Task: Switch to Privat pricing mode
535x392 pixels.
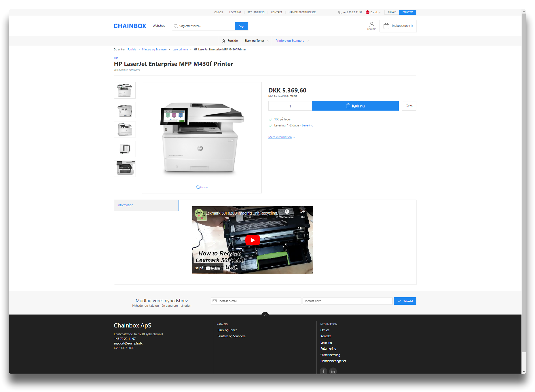Action: [x=392, y=12]
